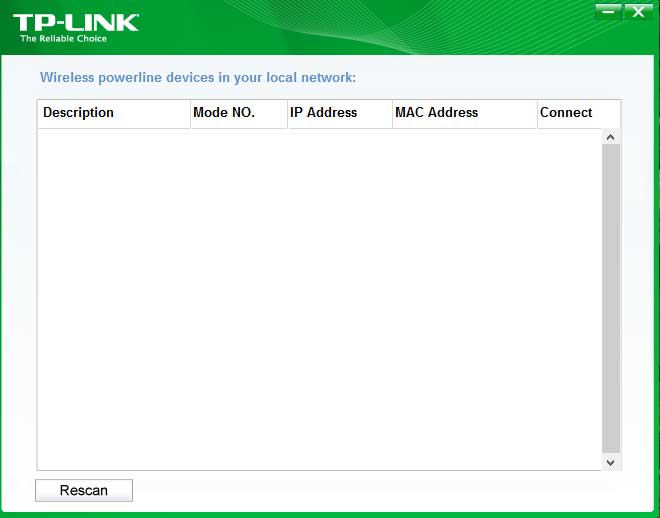
Task: Click the TP-LINK logo
Action: tap(76, 22)
